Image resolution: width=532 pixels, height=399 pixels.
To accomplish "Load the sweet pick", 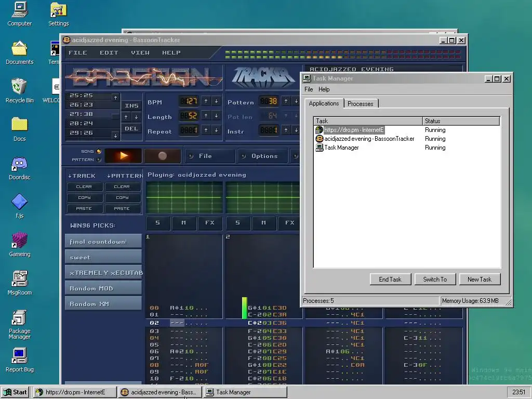I will [x=103, y=257].
